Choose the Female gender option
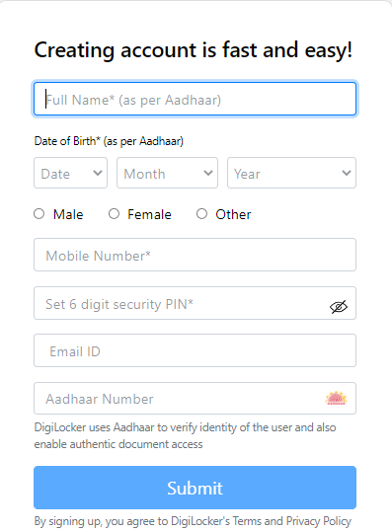This screenshot has height=532, width=392. point(114,214)
